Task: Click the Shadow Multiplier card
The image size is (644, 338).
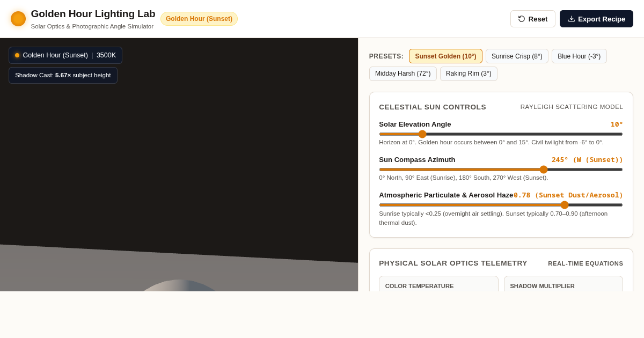Action: 563,284
